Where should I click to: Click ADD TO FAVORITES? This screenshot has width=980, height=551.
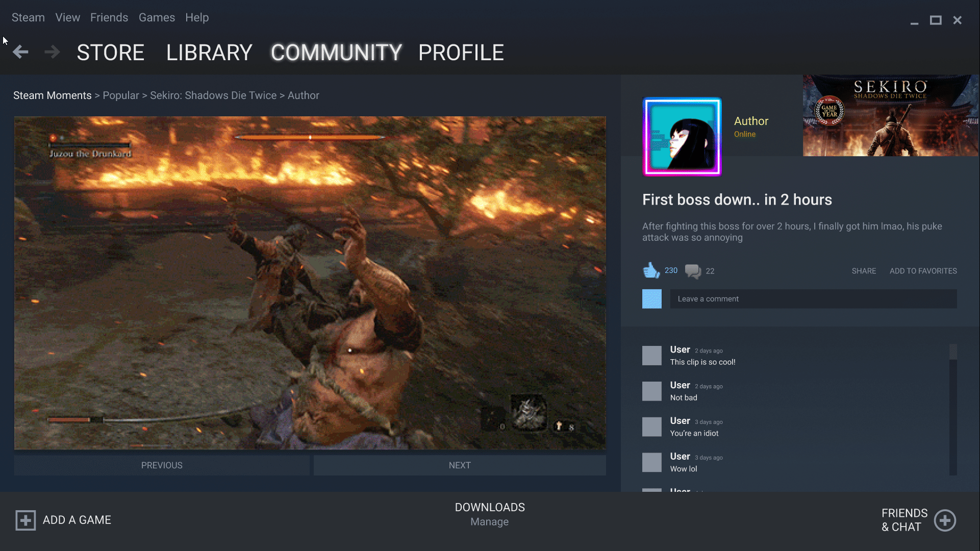click(x=923, y=271)
